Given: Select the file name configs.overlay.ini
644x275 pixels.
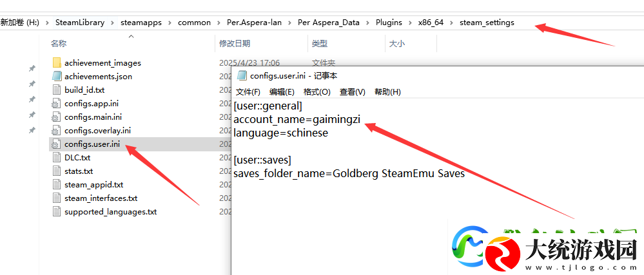Looking at the screenshot, I should click(98, 131).
